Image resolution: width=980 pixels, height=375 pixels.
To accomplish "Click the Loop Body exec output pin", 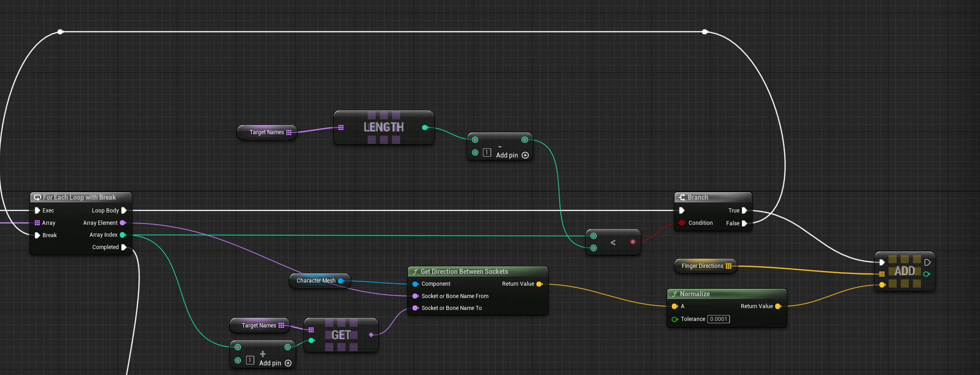I will (124, 211).
